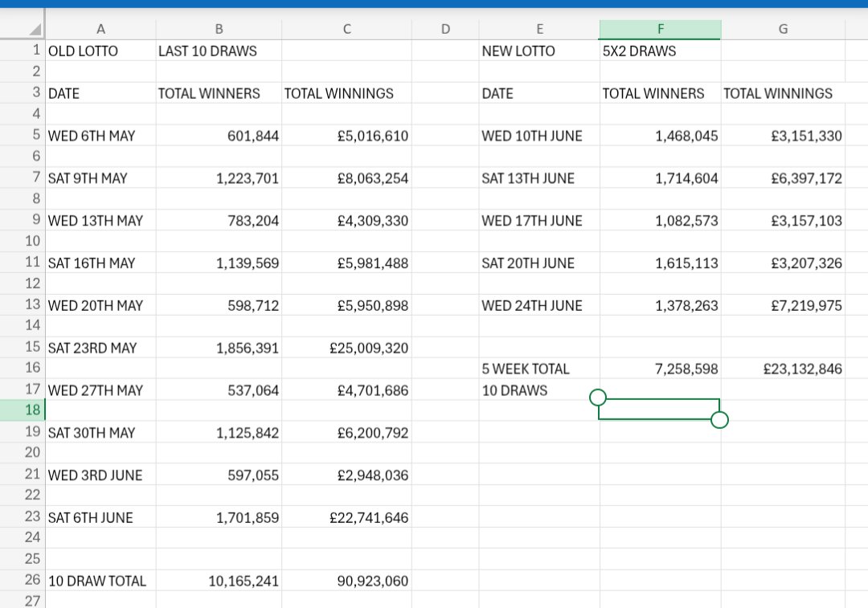The height and width of the screenshot is (608, 868).
Task: Select row 18 header
Action: click(23, 410)
